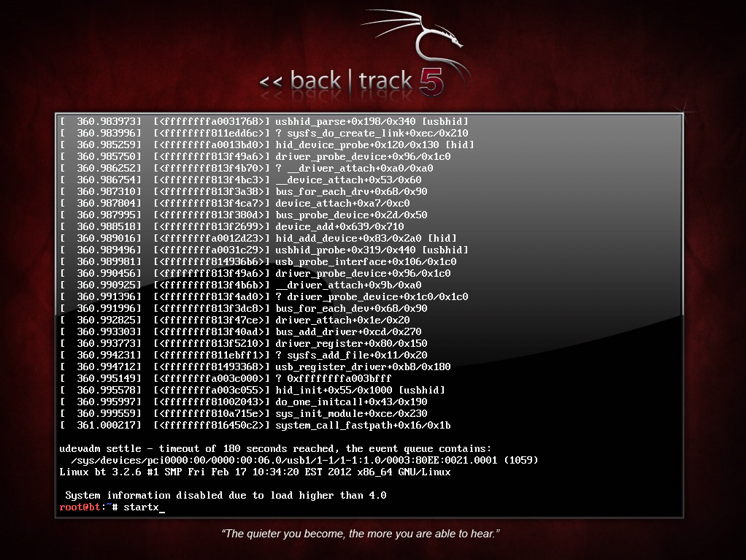Click the bus_add_driver trace line

point(241,331)
